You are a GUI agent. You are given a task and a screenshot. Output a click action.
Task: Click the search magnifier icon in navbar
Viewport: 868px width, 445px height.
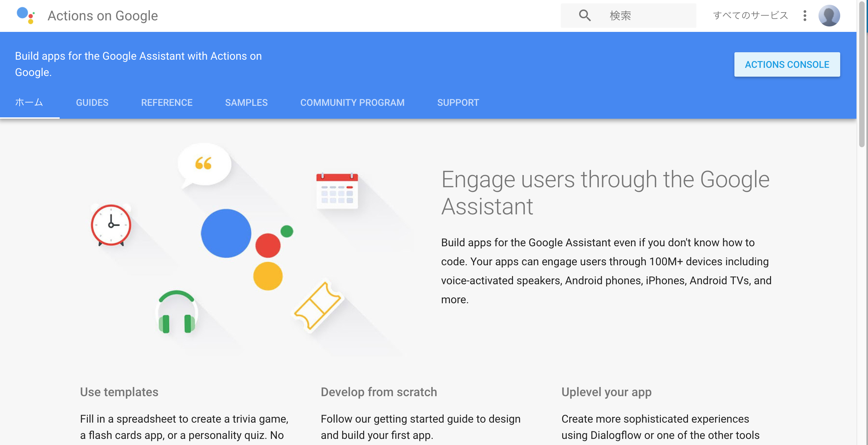coord(584,15)
